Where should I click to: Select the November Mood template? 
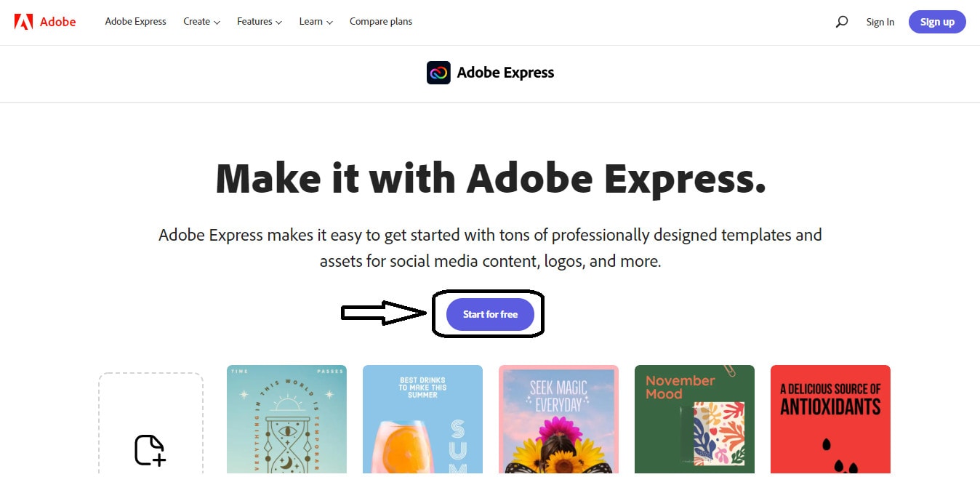click(x=694, y=420)
